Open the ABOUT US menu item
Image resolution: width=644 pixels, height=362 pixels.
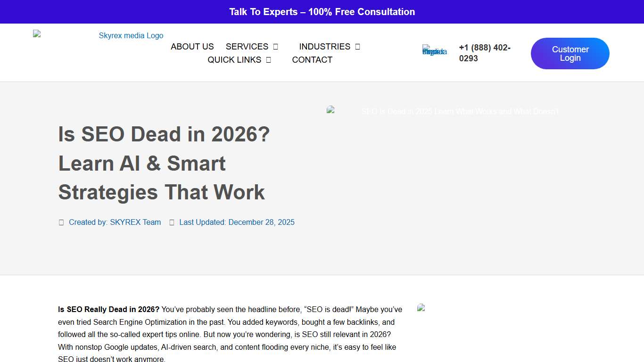click(x=192, y=46)
